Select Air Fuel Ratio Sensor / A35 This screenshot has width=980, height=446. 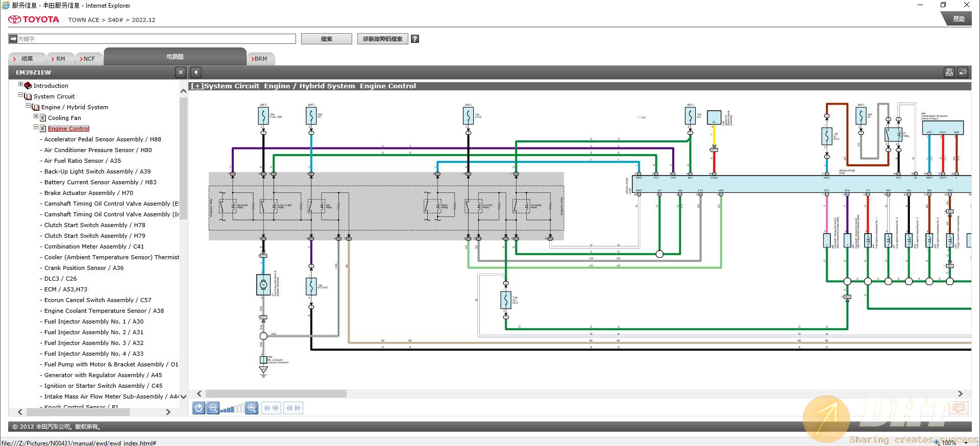[83, 161]
